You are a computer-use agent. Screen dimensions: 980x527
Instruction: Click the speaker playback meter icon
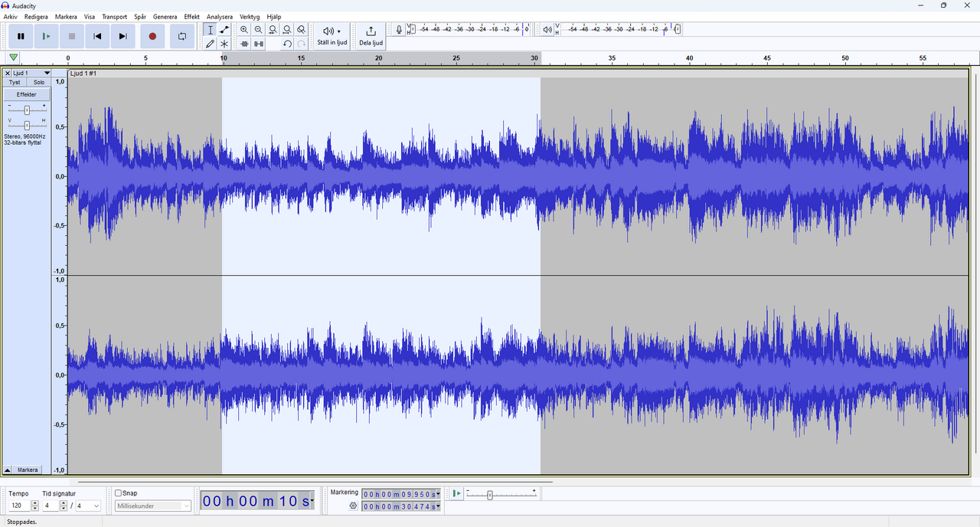tap(547, 30)
